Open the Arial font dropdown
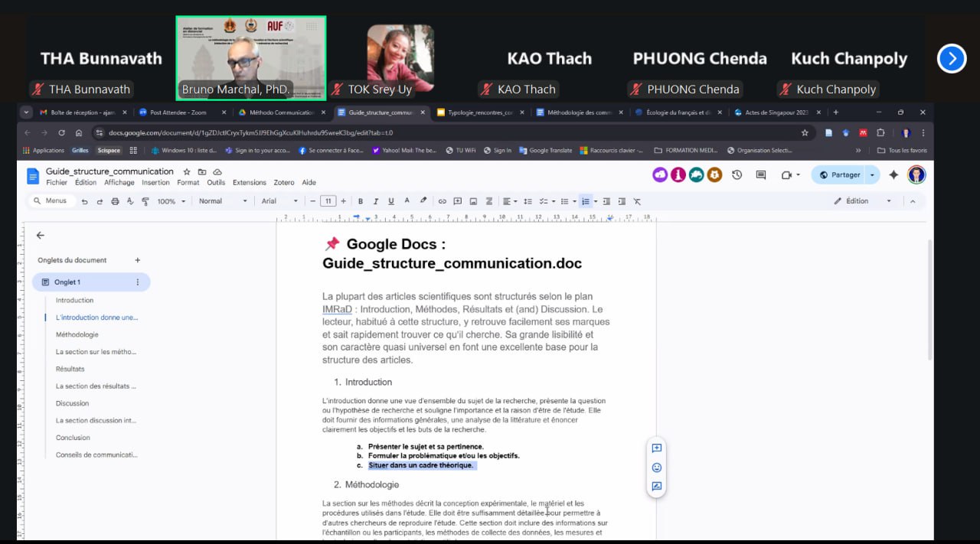The width and height of the screenshot is (980, 544). tap(279, 201)
